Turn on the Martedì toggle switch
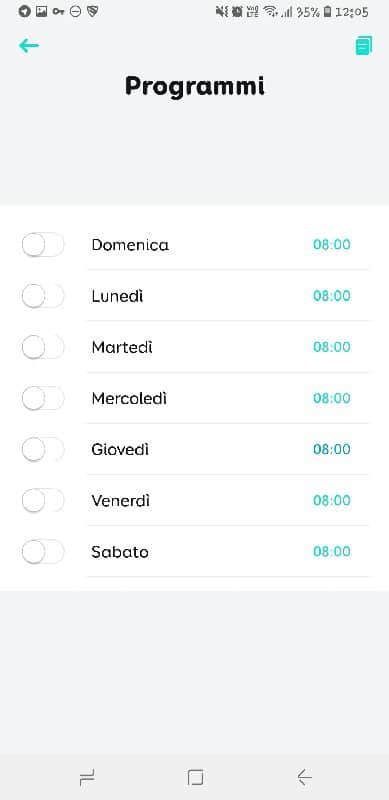This screenshot has width=389, height=800. [x=43, y=347]
